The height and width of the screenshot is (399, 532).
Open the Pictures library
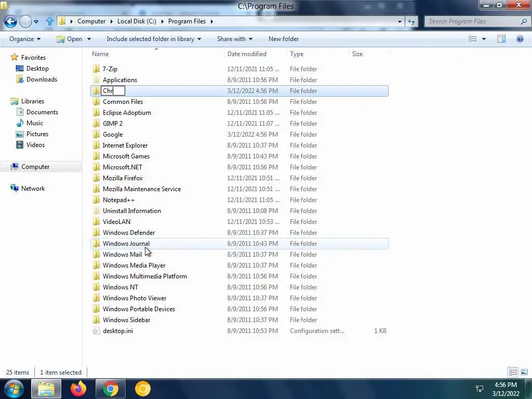tap(37, 134)
